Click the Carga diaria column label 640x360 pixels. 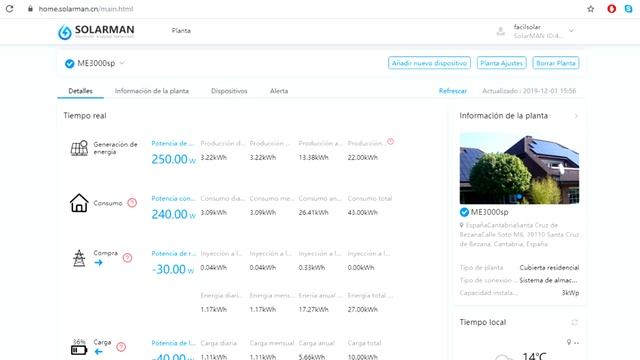pos(218,343)
